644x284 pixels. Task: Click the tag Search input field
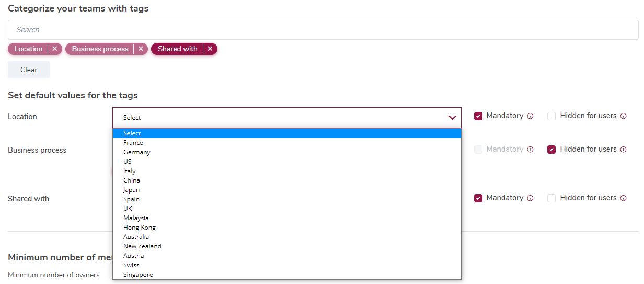point(323,30)
